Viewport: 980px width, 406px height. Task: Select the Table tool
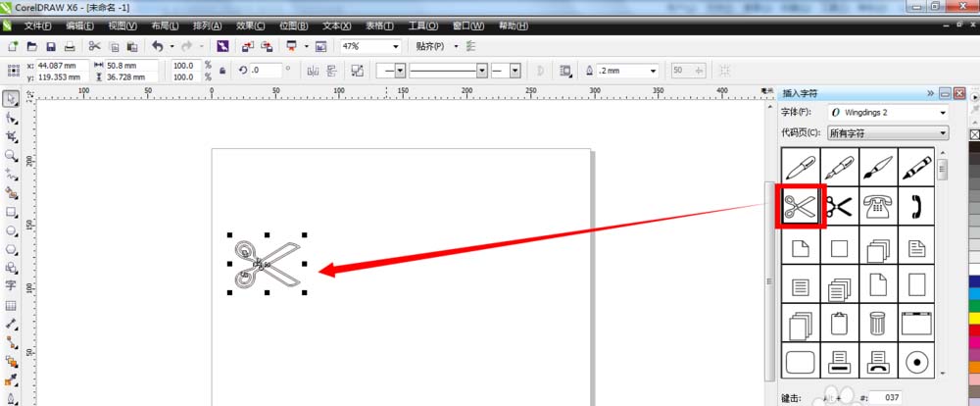coord(11,305)
